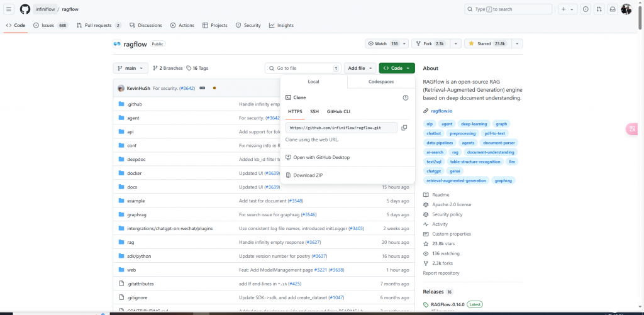644x315 pixels.
Task: Open the Security policy link
Action: pyautogui.click(x=447, y=214)
